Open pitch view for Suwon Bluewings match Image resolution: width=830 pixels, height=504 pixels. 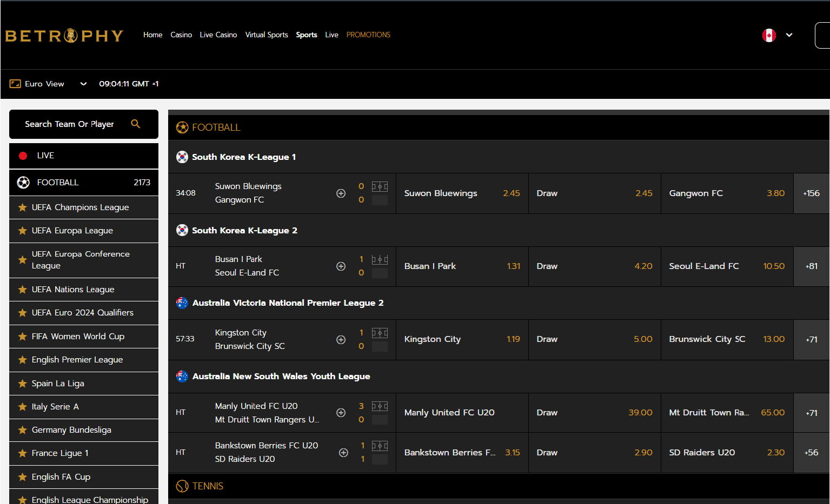380,187
